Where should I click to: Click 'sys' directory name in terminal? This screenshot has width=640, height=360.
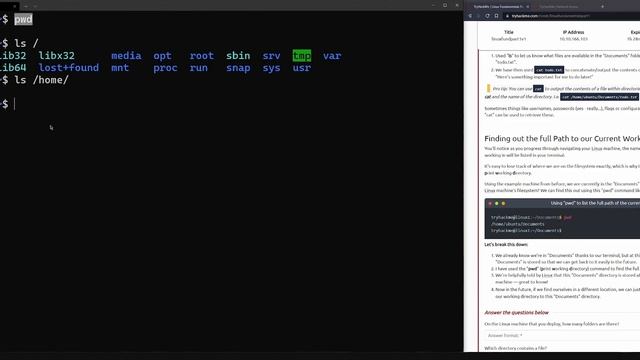[271, 68]
